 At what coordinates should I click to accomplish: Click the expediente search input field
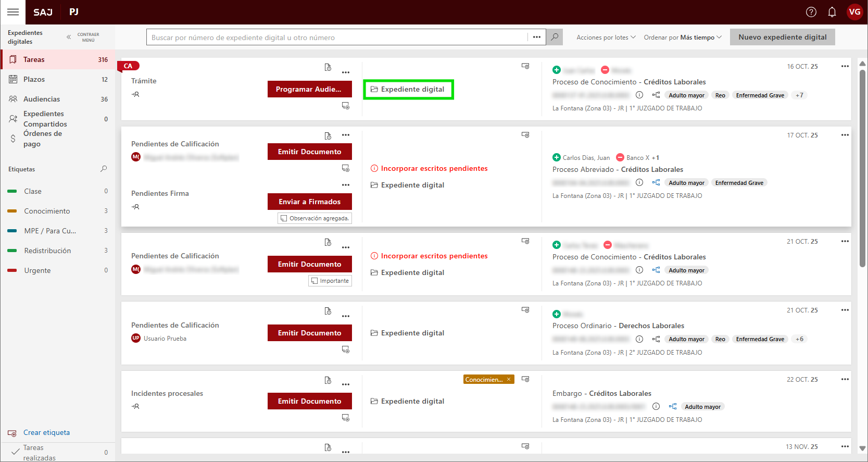tap(336, 38)
